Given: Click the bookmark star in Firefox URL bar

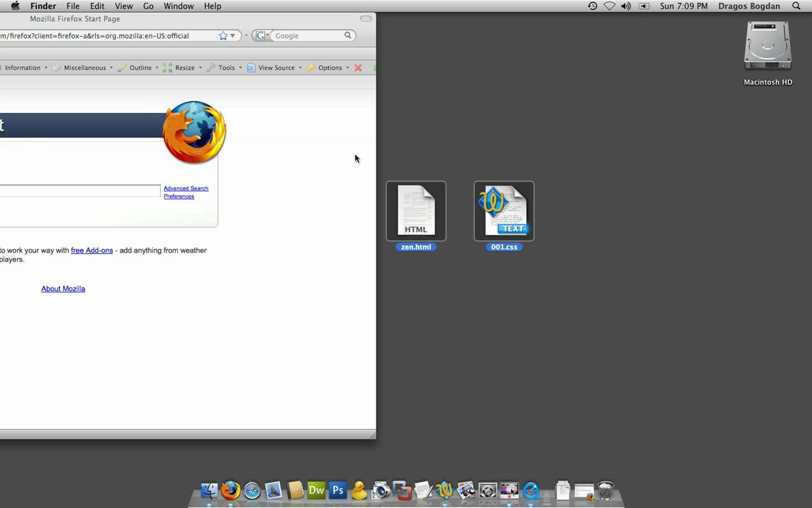Looking at the screenshot, I should [223, 36].
